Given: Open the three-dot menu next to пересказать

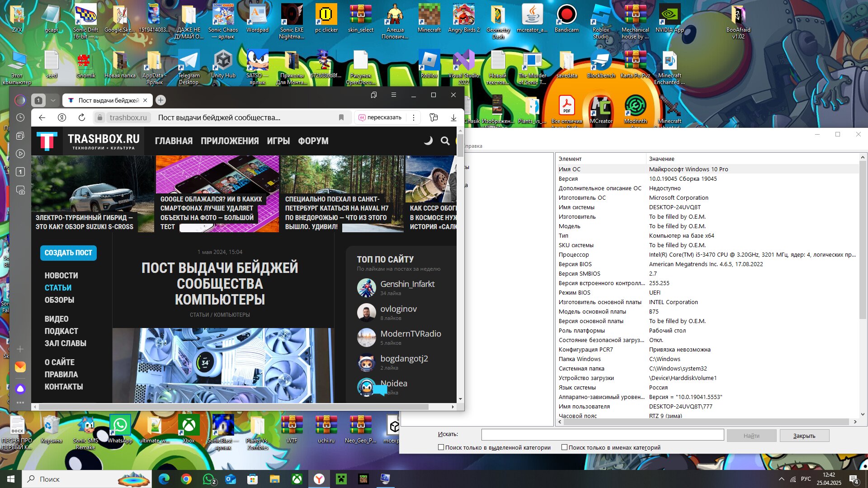Looking at the screenshot, I should click(414, 117).
